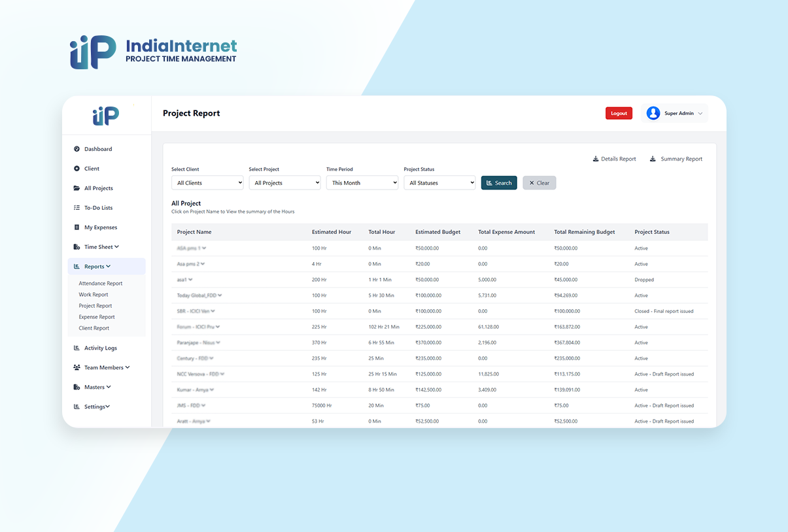Image resolution: width=788 pixels, height=532 pixels.
Task: Click the Dashboard icon in sidebar
Action: (77, 149)
